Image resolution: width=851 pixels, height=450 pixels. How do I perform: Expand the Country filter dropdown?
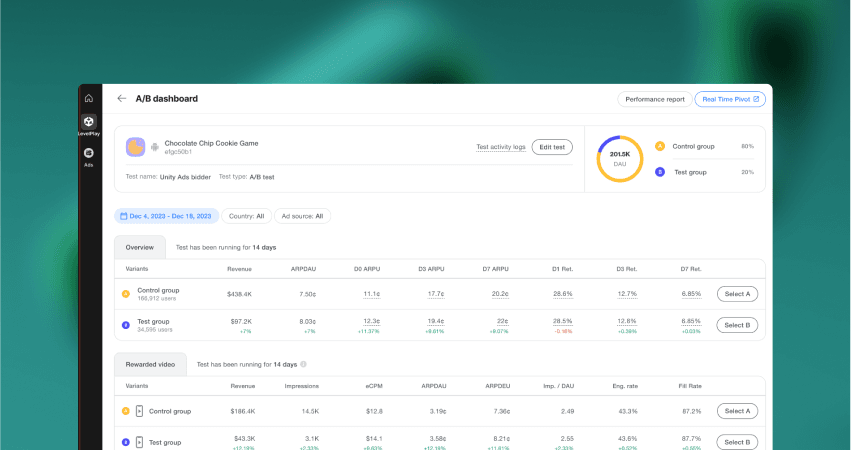[246, 216]
